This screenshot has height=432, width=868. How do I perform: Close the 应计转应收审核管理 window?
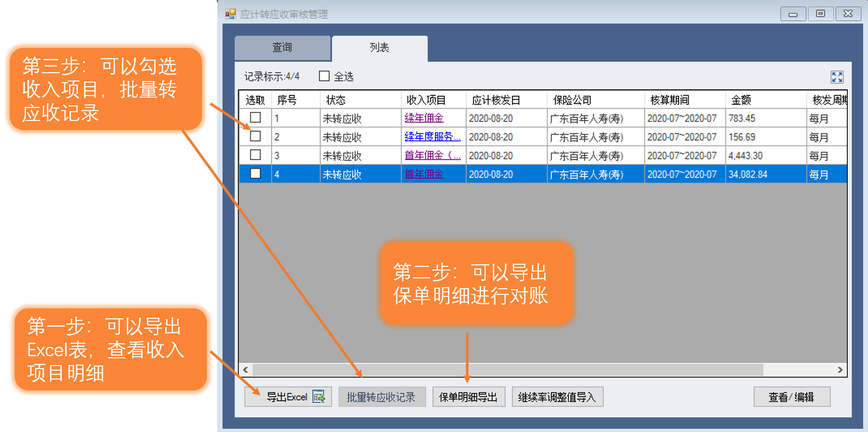click(848, 14)
